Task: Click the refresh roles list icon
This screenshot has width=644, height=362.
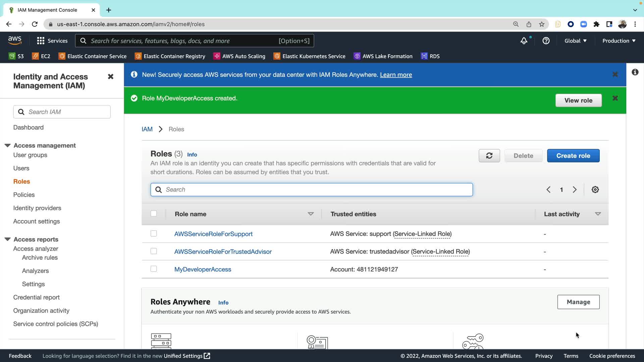Action: (x=489, y=156)
